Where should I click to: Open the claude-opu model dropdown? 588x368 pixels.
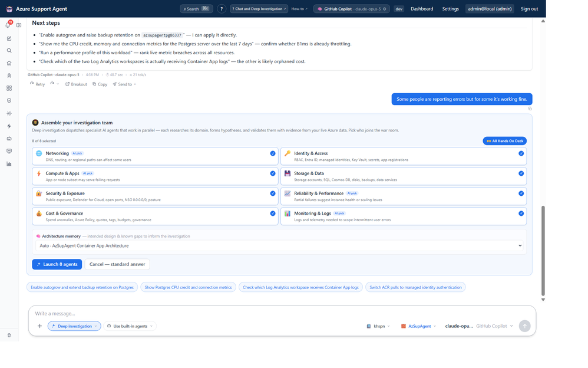pyautogui.click(x=479, y=326)
